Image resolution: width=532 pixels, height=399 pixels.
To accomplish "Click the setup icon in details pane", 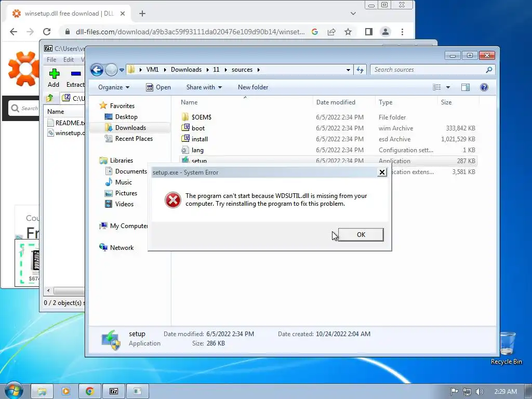I will 111,340.
